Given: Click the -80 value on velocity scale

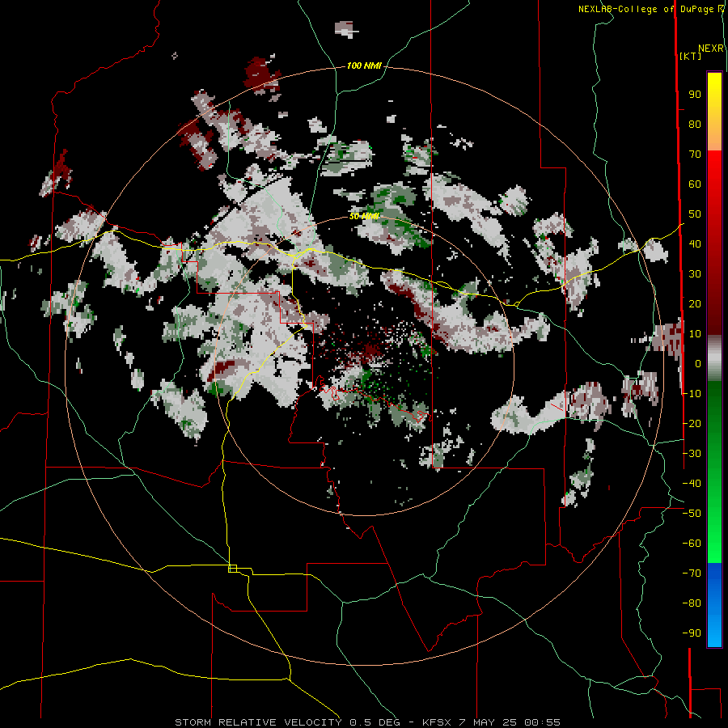Looking at the screenshot, I should [692, 603].
